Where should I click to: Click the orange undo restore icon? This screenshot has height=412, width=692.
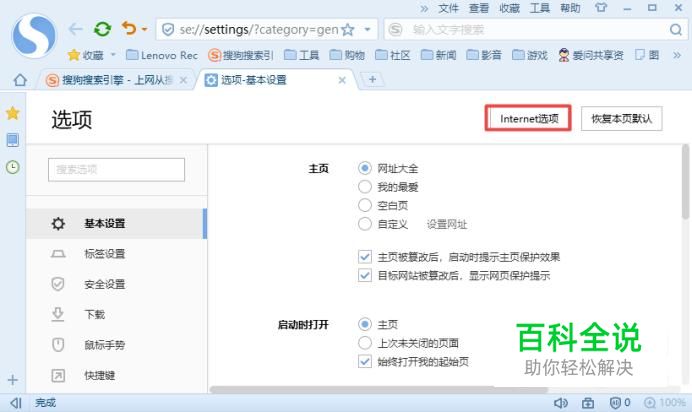[x=129, y=29]
